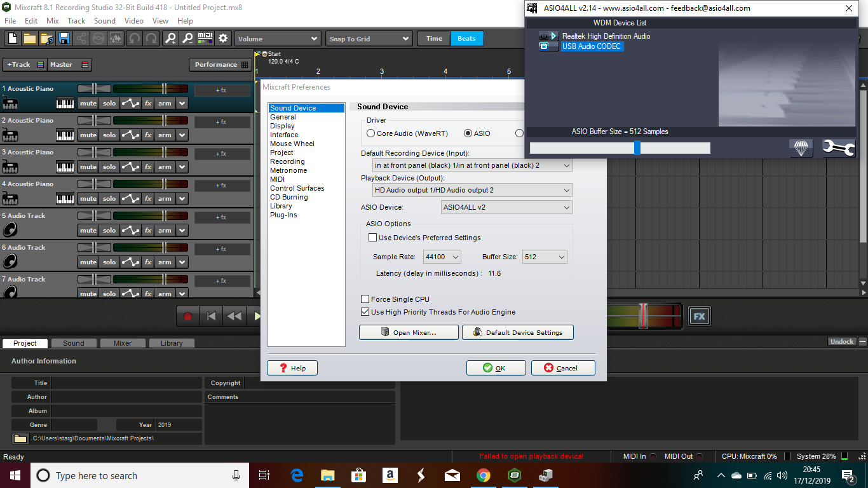Click the Zoom Out magnifier icon
This screenshot has height=488, width=868.
(x=187, y=39)
